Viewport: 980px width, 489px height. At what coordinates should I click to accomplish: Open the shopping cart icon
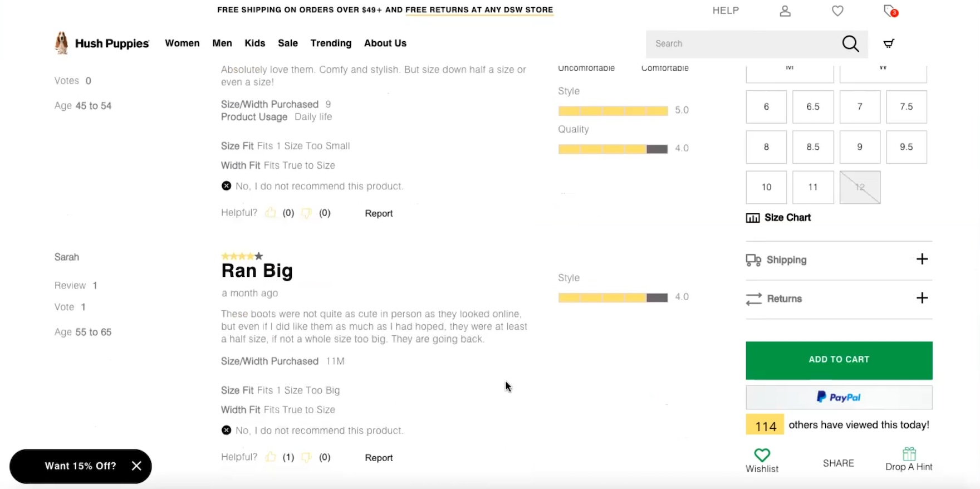pyautogui.click(x=889, y=43)
